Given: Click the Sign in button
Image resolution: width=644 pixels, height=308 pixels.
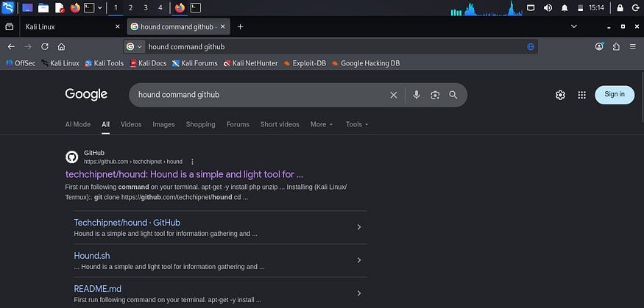Looking at the screenshot, I should (615, 95).
